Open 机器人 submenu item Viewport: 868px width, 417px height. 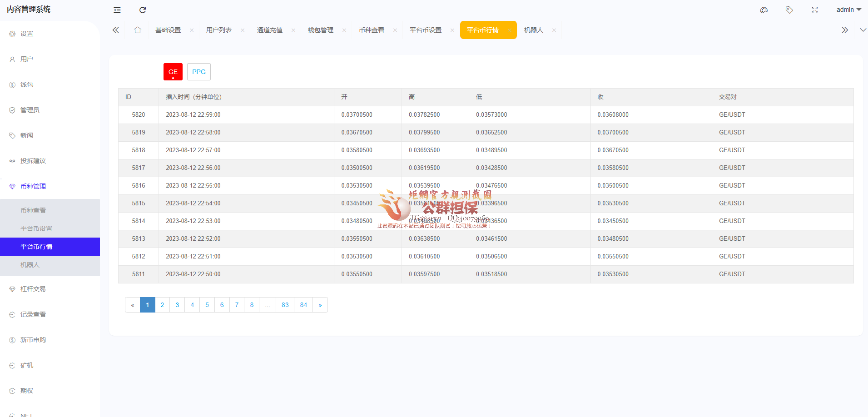tap(50, 265)
